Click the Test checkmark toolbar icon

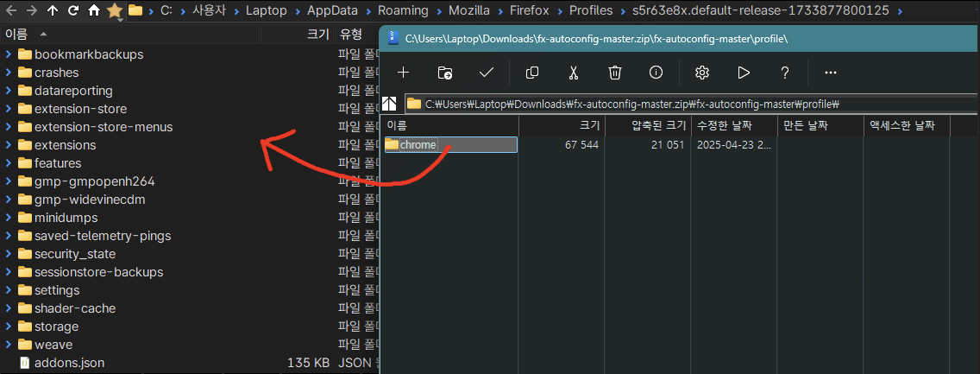(487, 73)
